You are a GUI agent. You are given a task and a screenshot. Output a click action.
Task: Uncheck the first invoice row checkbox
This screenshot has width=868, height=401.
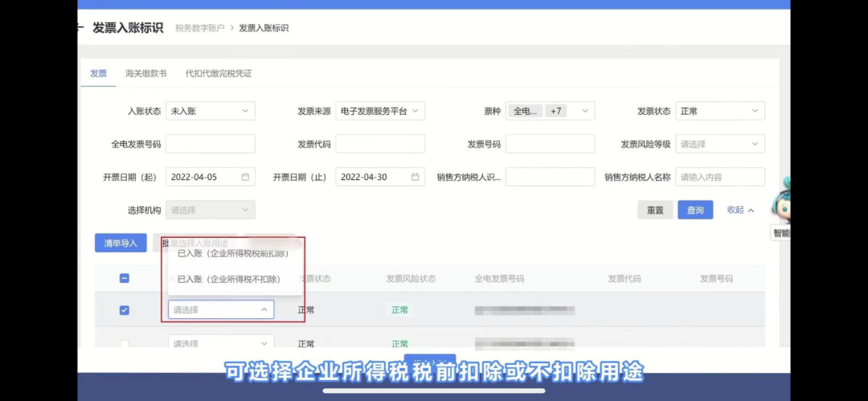click(125, 310)
